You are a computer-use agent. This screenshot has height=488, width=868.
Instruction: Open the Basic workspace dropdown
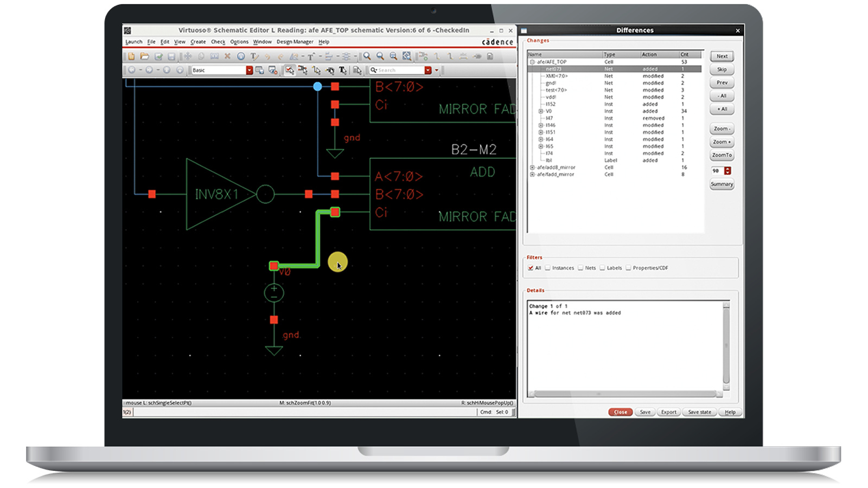tap(249, 70)
